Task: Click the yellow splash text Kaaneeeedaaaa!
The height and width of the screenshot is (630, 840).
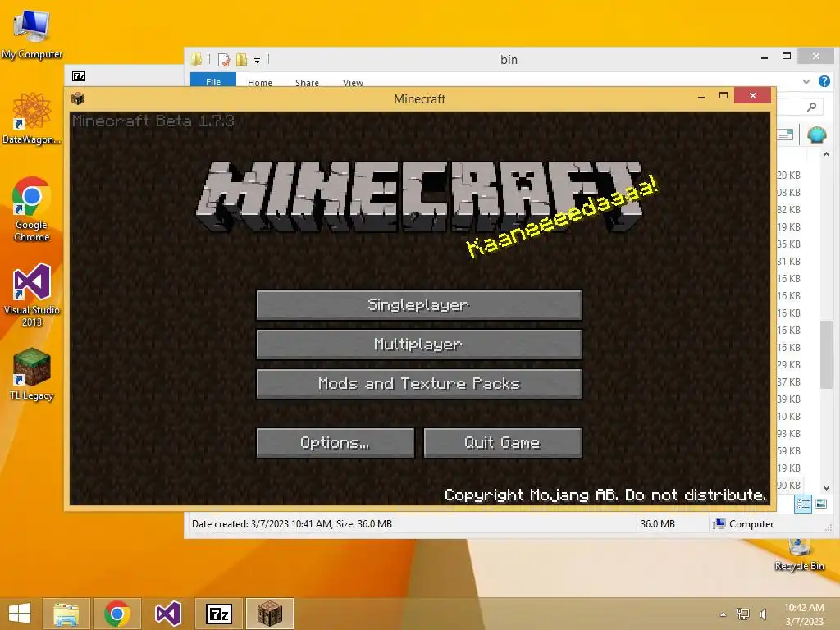Action: (562, 216)
